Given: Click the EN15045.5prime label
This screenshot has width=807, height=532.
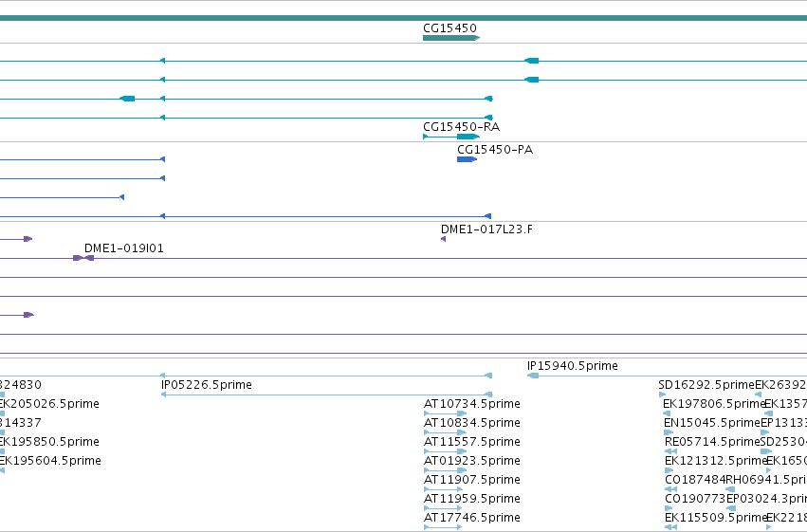Looking at the screenshot, I should (712, 423).
